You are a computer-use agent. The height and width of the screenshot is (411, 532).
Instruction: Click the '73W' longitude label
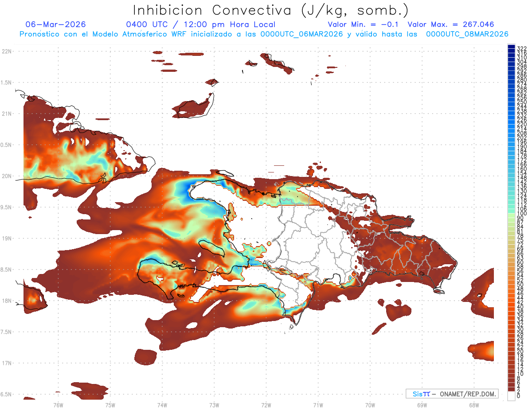pyautogui.click(x=214, y=405)
